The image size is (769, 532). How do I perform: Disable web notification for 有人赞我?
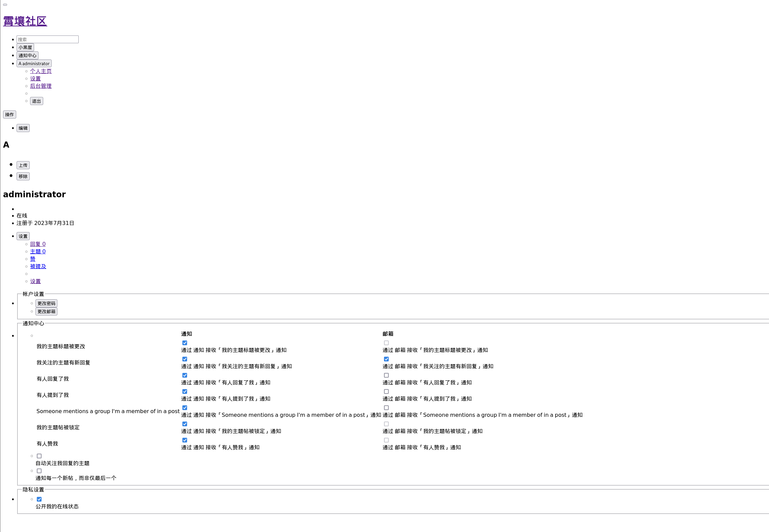tap(185, 440)
